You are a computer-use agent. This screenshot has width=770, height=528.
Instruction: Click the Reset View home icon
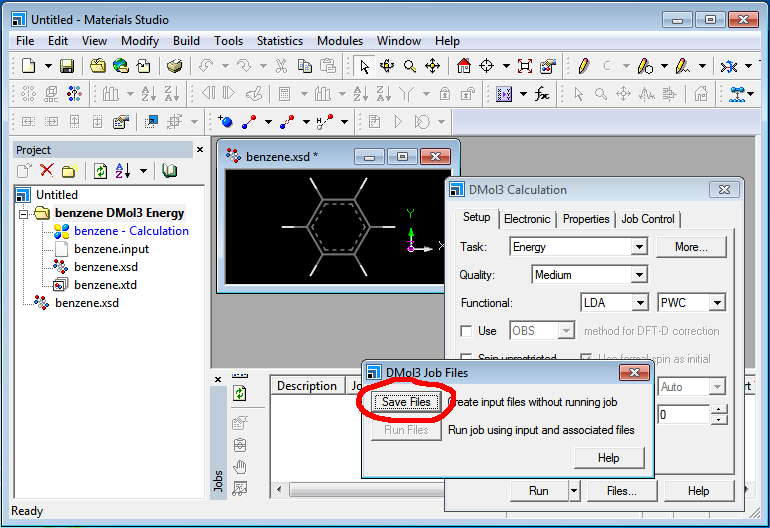click(x=464, y=65)
